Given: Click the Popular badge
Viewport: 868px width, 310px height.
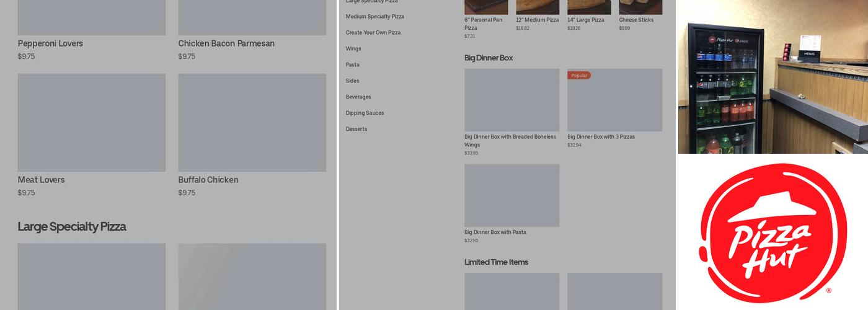Looking at the screenshot, I should point(579,76).
